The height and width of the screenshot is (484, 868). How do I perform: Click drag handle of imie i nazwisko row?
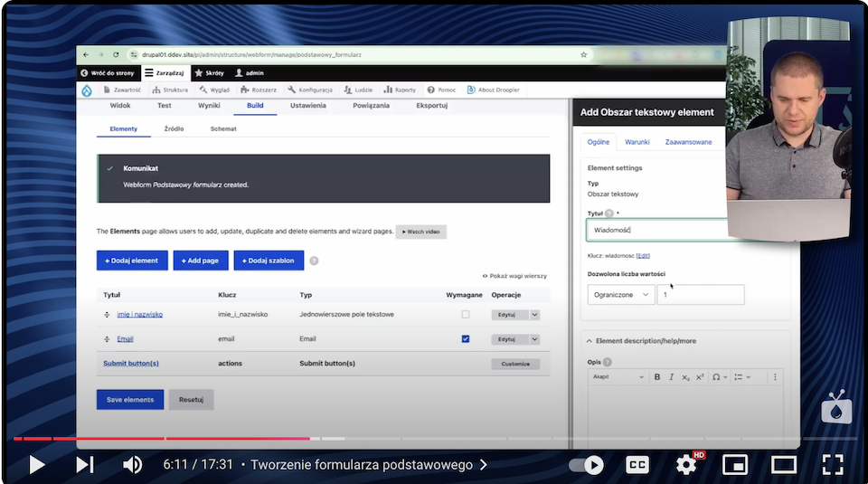tap(107, 315)
